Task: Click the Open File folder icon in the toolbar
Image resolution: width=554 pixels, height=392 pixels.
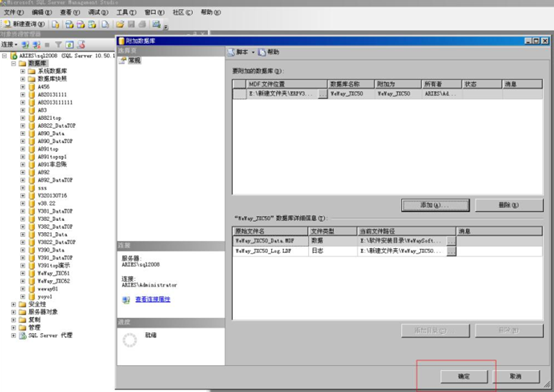Action: (120, 24)
